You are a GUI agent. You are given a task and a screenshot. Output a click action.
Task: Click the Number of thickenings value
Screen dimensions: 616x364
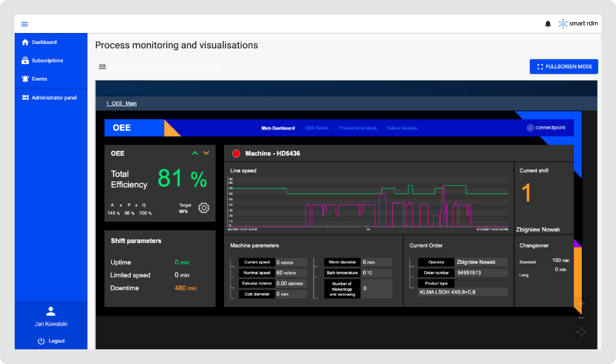(x=376, y=289)
